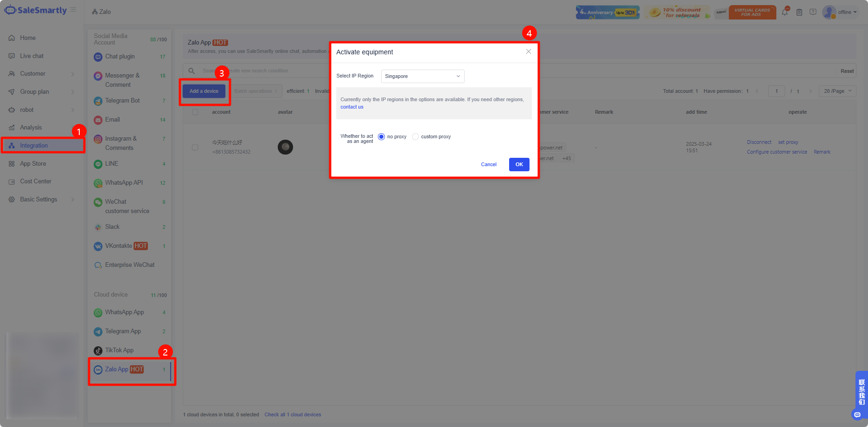Confirm with the OK button
868x427 pixels.
tap(519, 165)
